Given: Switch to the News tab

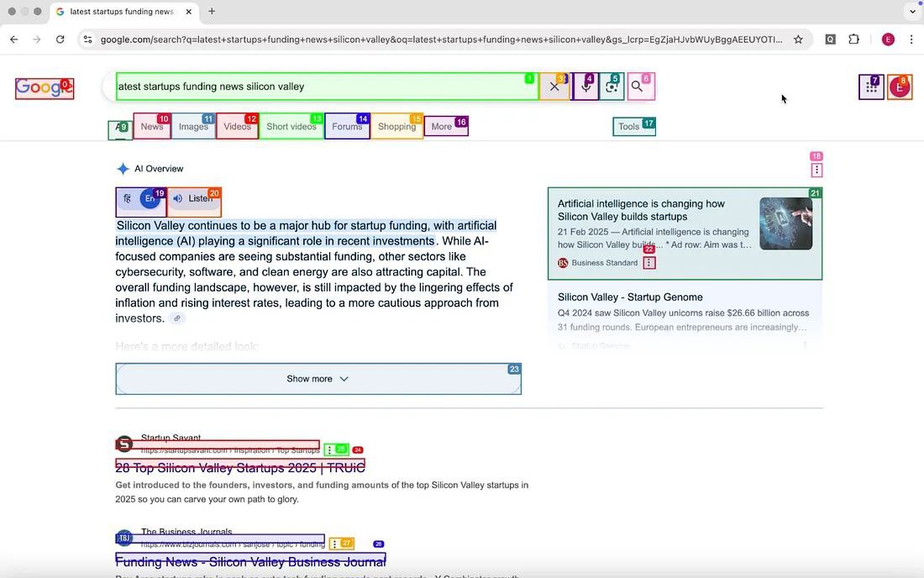Looking at the screenshot, I should point(152,127).
